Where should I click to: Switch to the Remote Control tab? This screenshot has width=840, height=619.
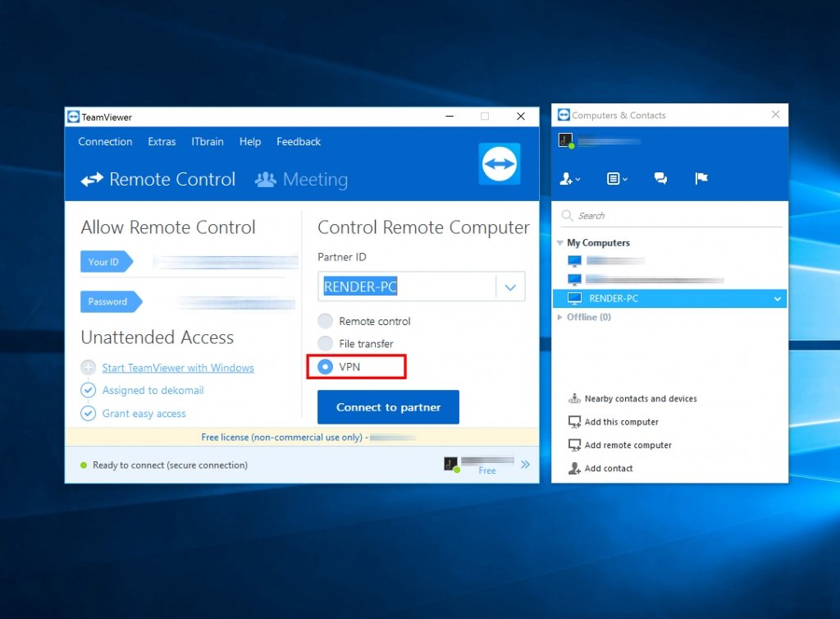[x=158, y=179]
